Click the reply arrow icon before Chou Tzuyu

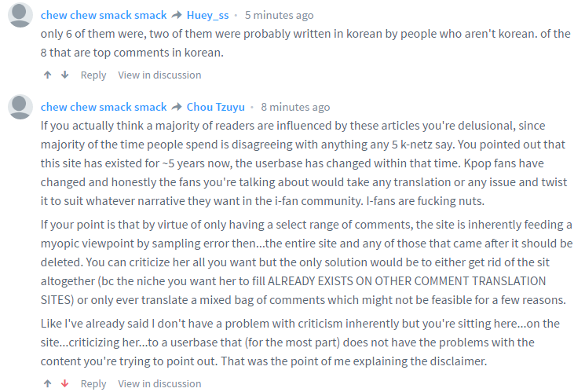tap(177, 107)
